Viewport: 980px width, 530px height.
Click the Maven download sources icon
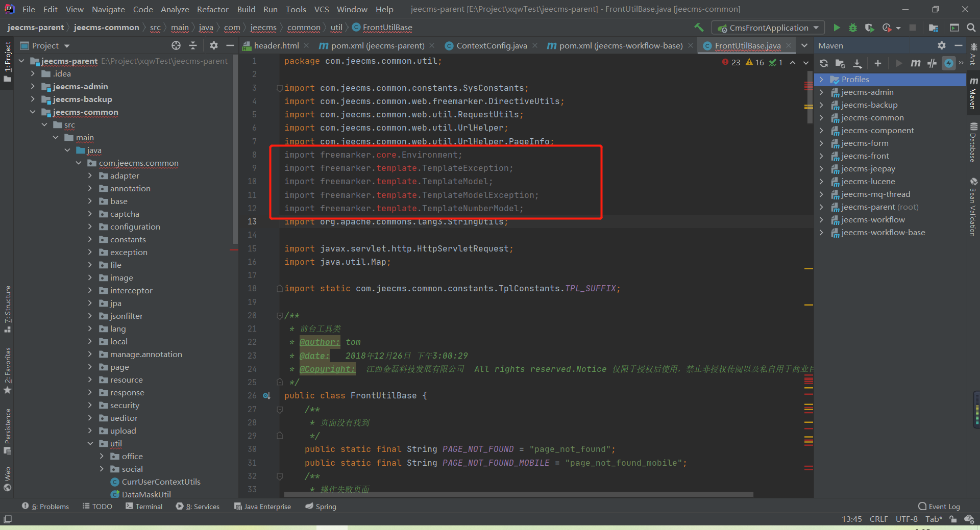click(x=857, y=63)
